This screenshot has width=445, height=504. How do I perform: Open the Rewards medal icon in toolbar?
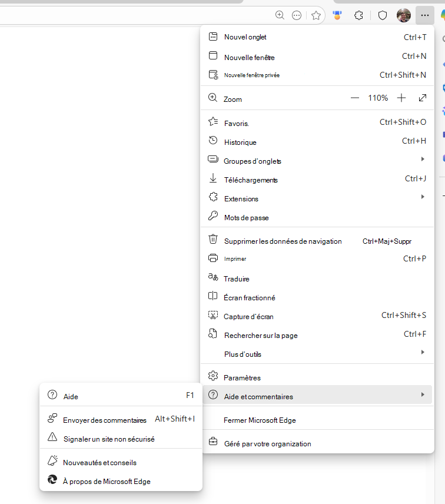pyautogui.click(x=337, y=15)
